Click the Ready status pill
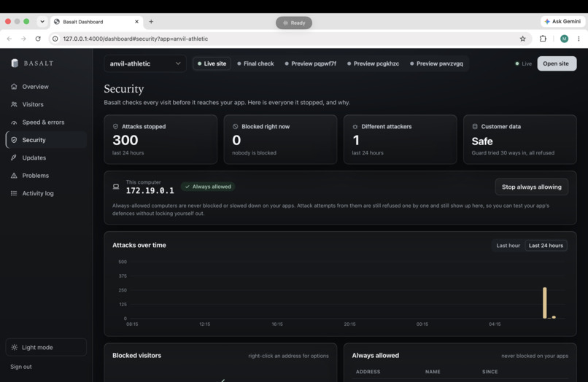The height and width of the screenshot is (382, 588). pyautogui.click(x=294, y=23)
